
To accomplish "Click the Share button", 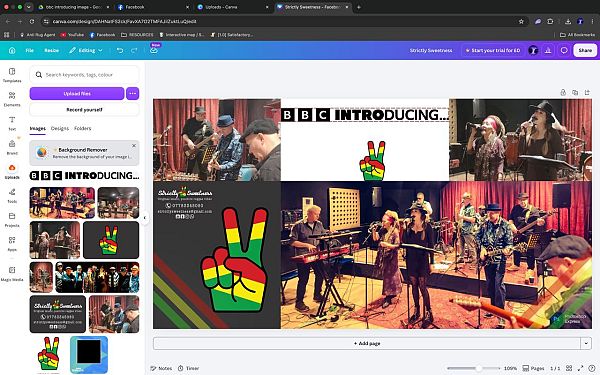I will coord(585,50).
